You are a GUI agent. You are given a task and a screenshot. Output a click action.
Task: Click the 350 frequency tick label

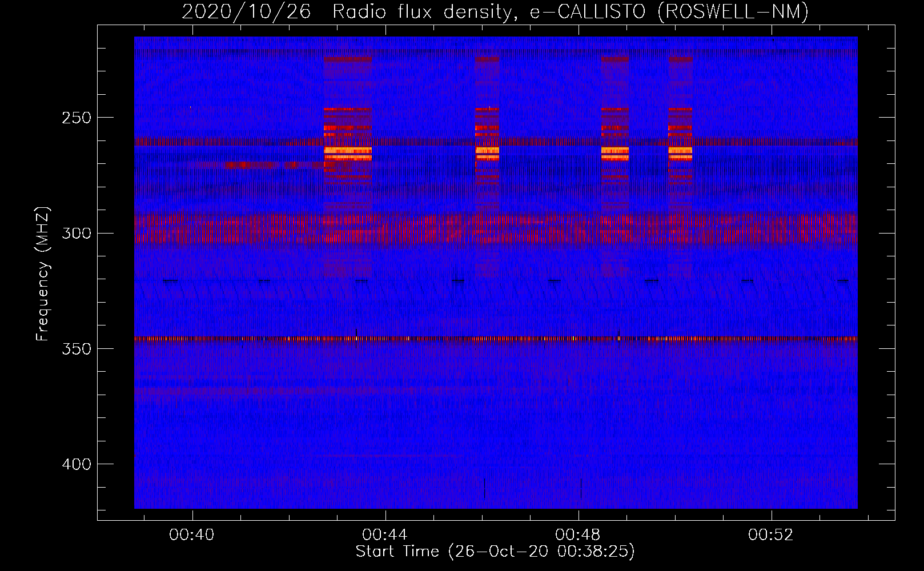click(x=77, y=349)
